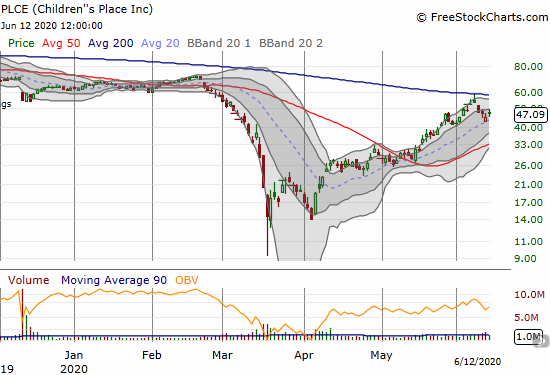
Task: Click the 60.00 price axis label
Action: 529,93
